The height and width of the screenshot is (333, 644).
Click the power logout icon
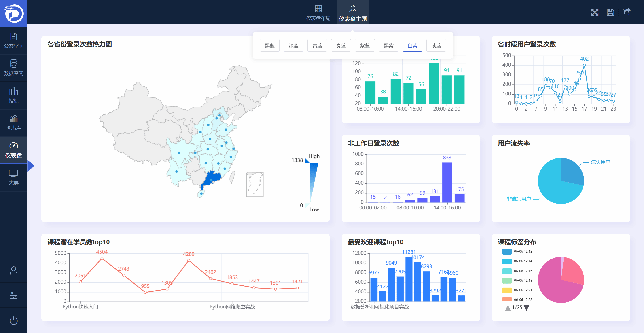(13, 320)
